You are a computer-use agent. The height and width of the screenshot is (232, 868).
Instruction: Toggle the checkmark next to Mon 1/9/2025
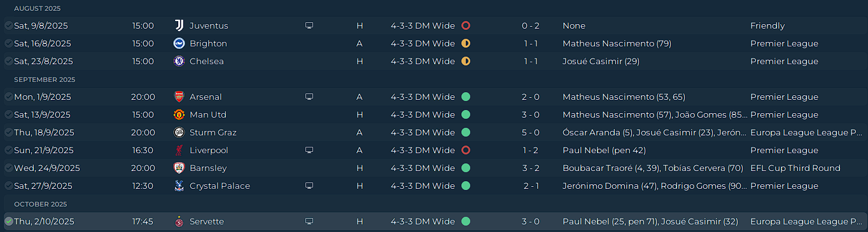tap(8, 97)
